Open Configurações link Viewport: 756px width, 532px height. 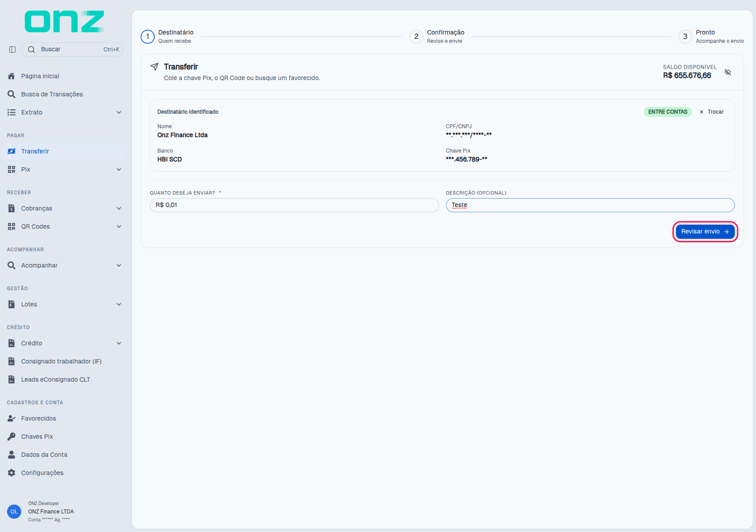point(65,473)
